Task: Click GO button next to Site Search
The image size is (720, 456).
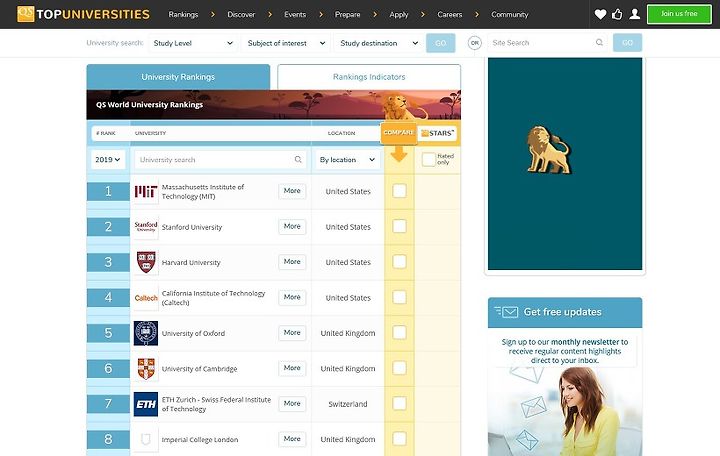Action: (627, 43)
